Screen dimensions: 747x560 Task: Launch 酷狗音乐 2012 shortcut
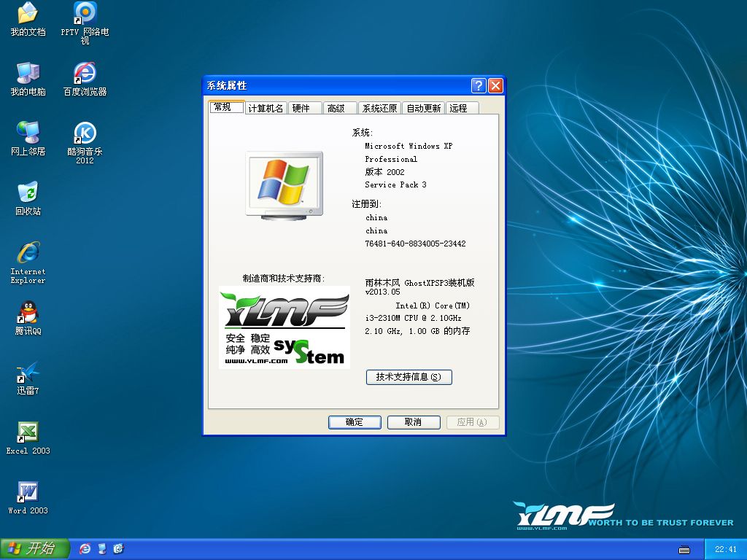tap(85, 143)
